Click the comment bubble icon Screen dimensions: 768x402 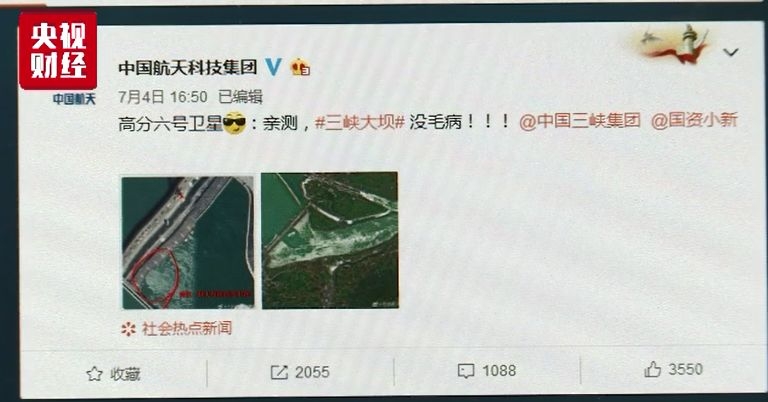(x=465, y=371)
